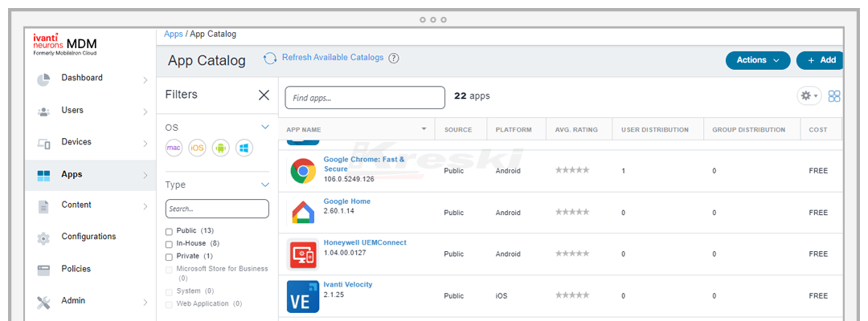Click the Google Home app icon

(303, 213)
